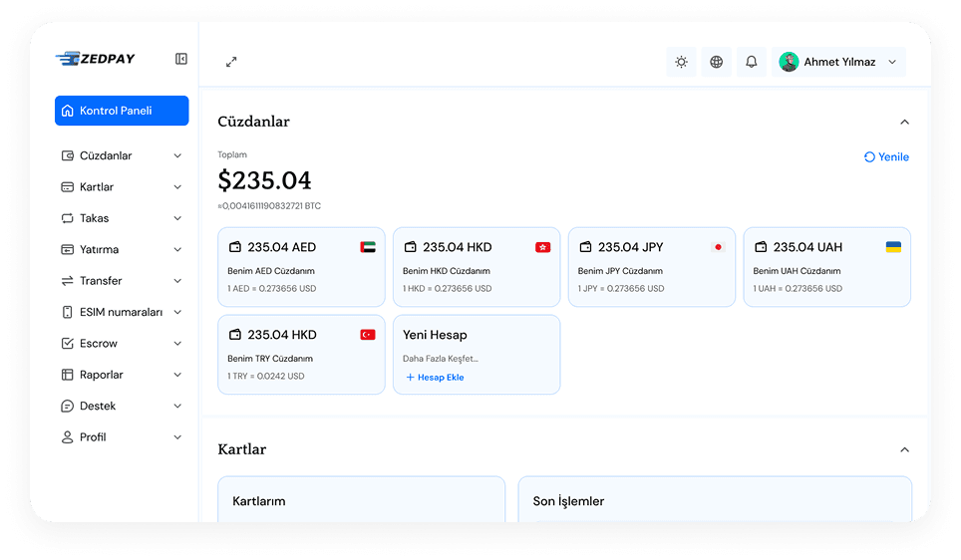
Task: Expand the Raporlar sidebar chevron
Action: click(177, 375)
